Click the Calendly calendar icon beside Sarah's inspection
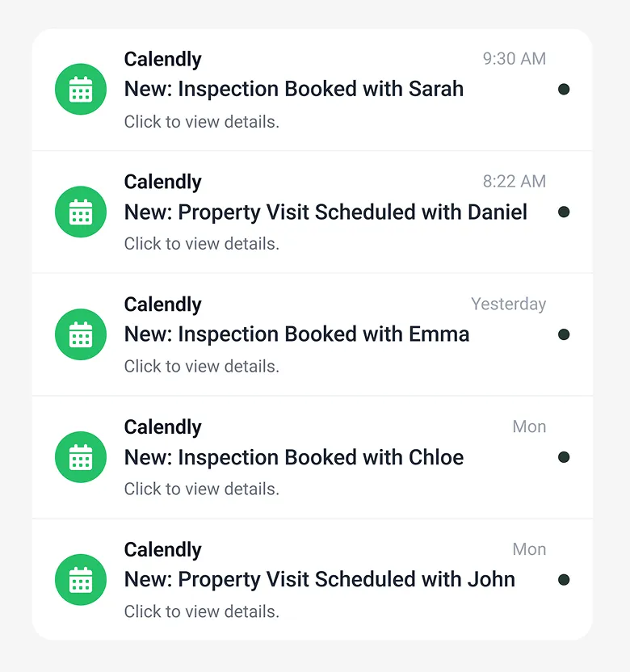This screenshot has height=672, width=630. [81, 90]
